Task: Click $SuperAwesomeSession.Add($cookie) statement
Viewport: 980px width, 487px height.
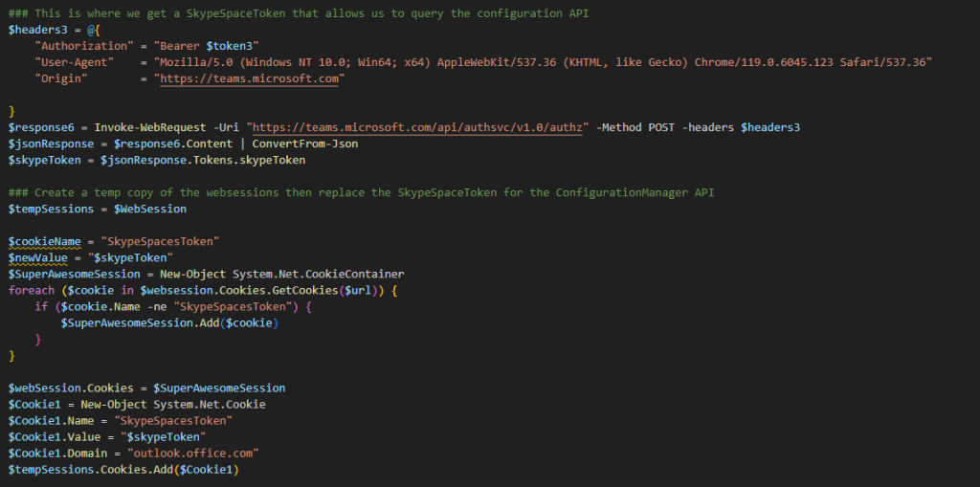Action: pos(169,322)
